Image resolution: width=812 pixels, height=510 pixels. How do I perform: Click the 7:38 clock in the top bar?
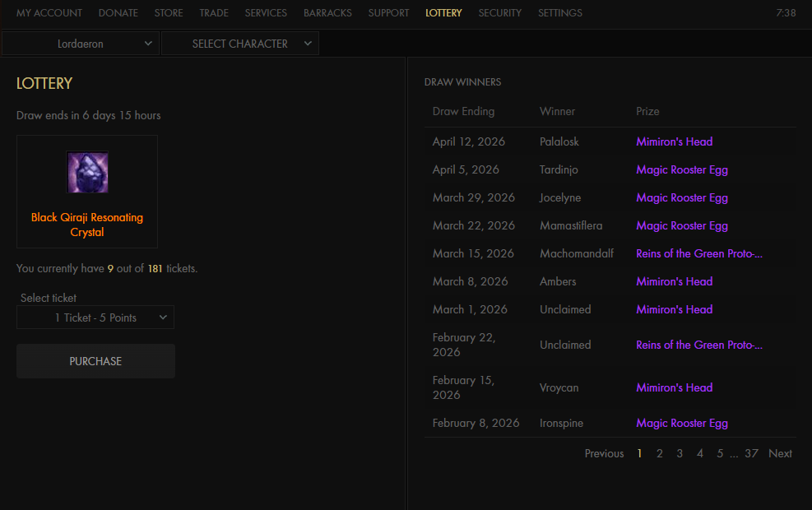pyautogui.click(x=786, y=13)
